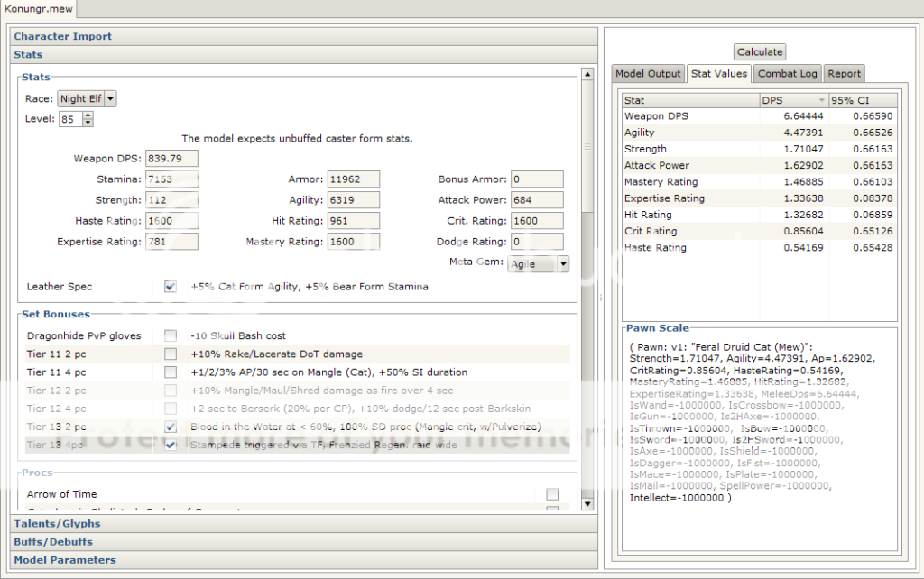Image resolution: width=924 pixels, height=579 pixels.
Task: Sort by the DPS column header
Action: (x=794, y=100)
